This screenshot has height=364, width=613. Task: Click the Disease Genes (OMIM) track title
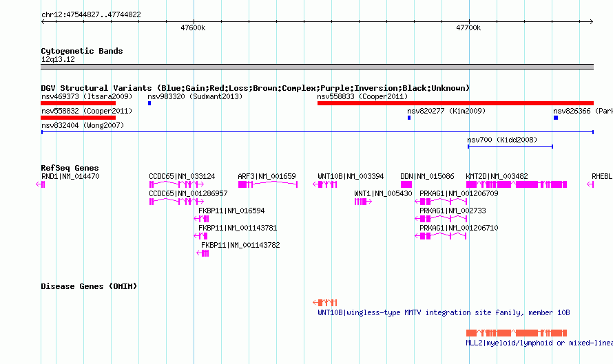pos(89,286)
